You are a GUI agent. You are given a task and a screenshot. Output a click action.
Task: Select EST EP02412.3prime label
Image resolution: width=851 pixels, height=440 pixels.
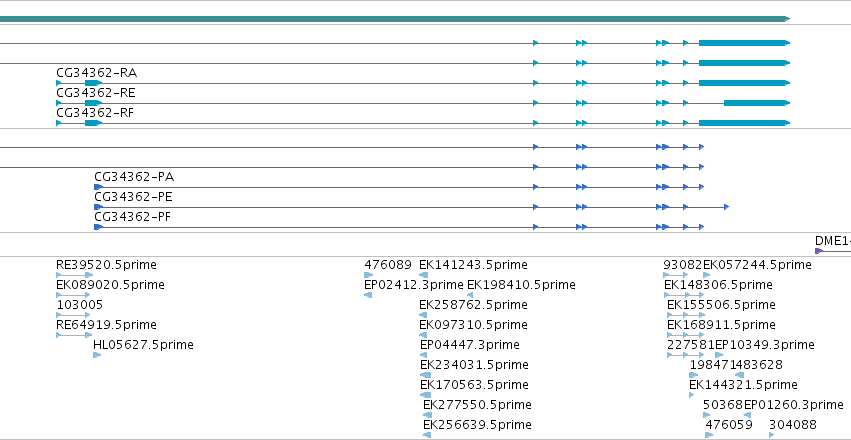click(414, 285)
